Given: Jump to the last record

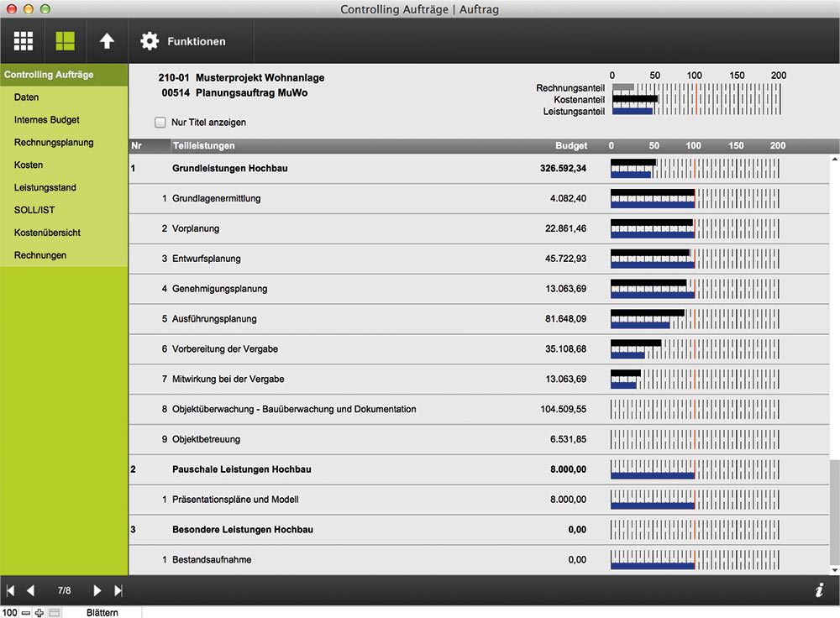Looking at the screenshot, I should (118, 590).
